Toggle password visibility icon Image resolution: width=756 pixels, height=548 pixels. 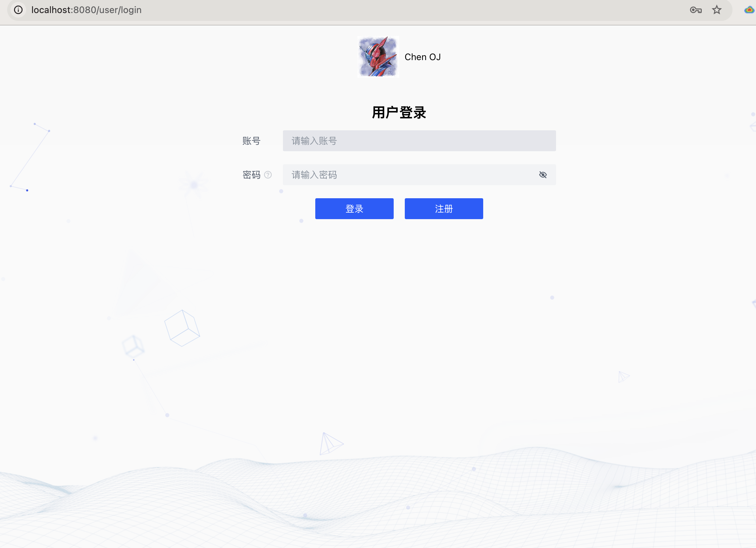coord(543,174)
